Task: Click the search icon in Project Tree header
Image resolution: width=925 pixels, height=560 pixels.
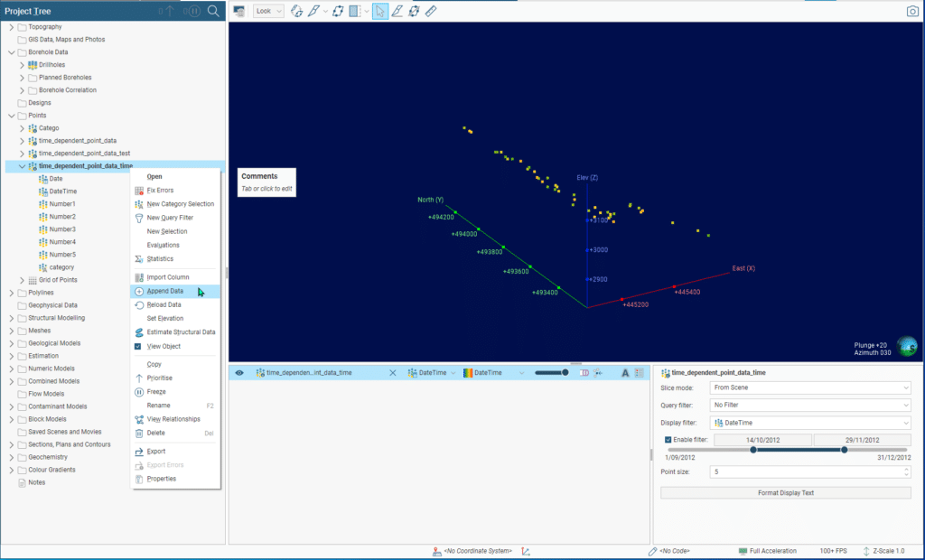Action: pos(213,11)
